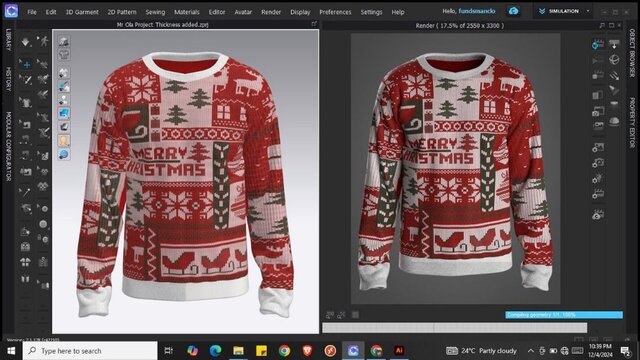Toggle the avatar face display icon
The image size is (640, 360).
(x=64, y=141)
